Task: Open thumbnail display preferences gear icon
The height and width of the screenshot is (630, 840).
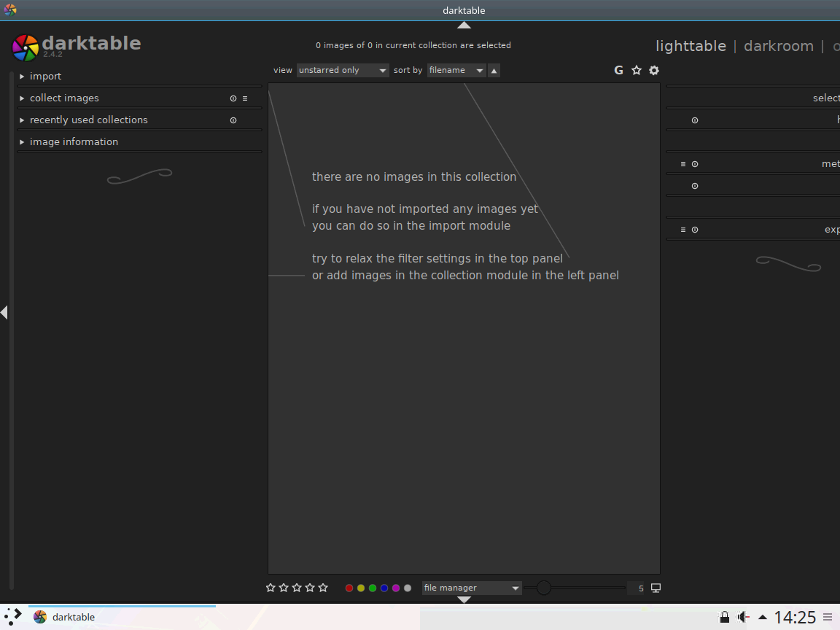Action: (653, 70)
